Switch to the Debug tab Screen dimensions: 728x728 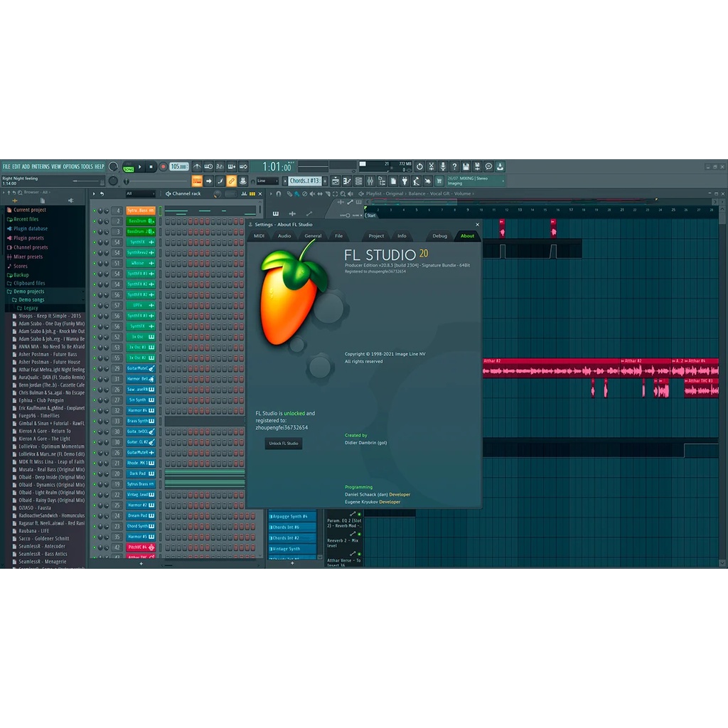tap(439, 236)
